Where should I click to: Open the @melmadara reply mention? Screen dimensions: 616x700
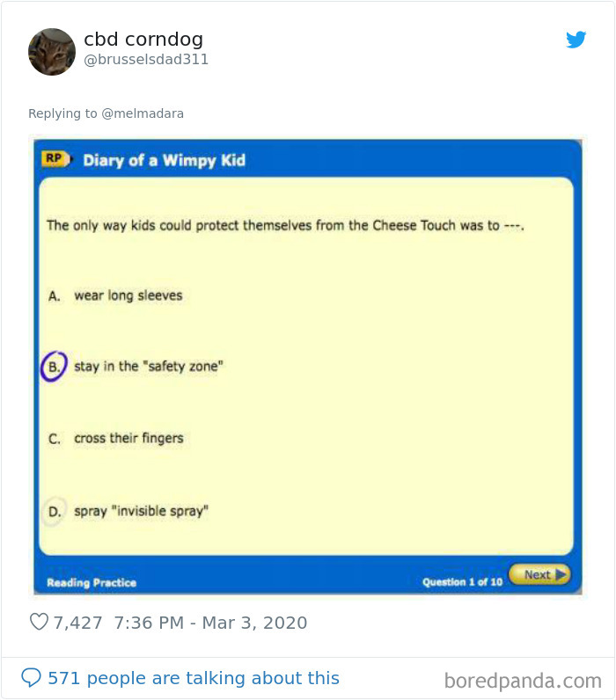tap(143, 113)
